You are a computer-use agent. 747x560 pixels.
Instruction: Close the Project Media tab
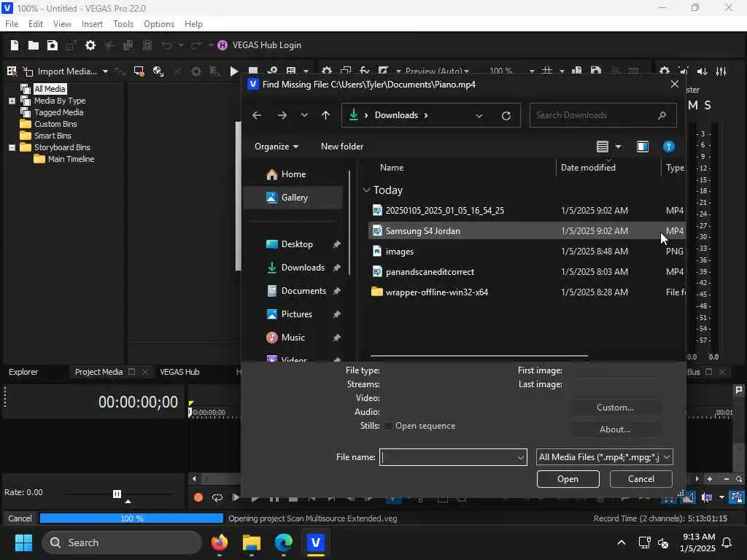[x=145, y=372]
